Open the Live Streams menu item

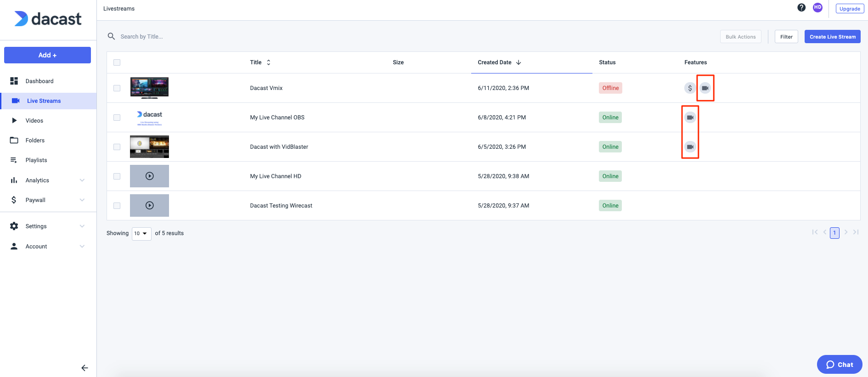coord(48,101)
